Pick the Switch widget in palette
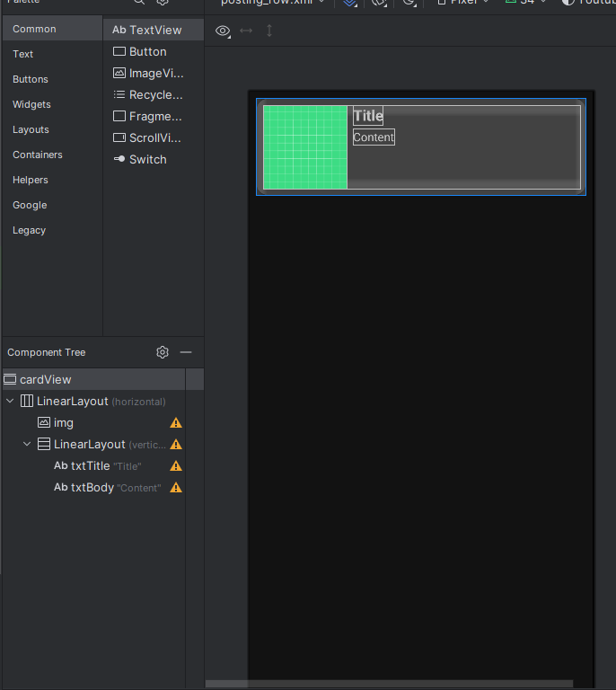 click(154, 159)
